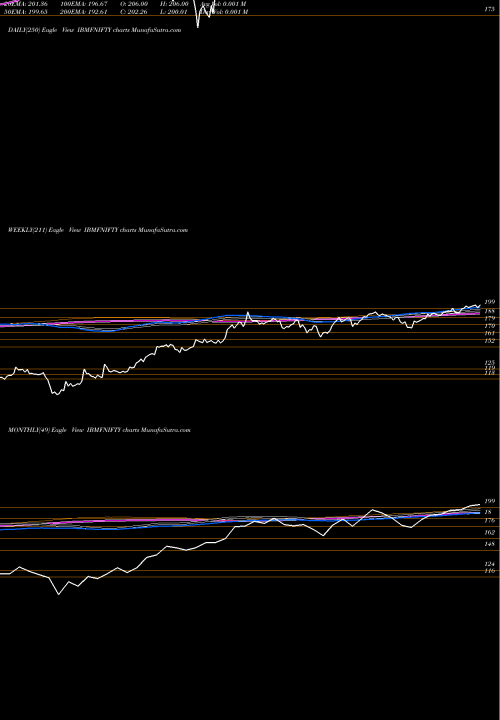Viewport: 500px width, 720px height.
Task: Click the 116 price label in monthly chart
Action: (489, 571)
